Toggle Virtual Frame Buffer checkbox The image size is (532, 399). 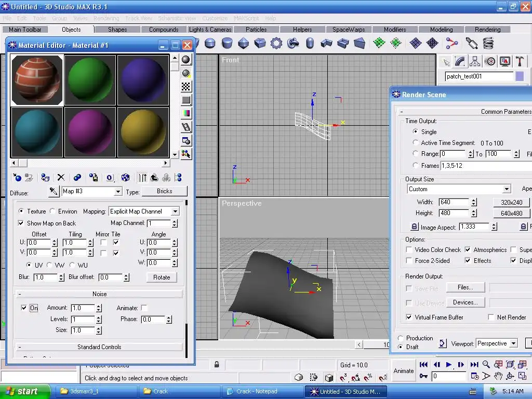click(x=409, y=317)
